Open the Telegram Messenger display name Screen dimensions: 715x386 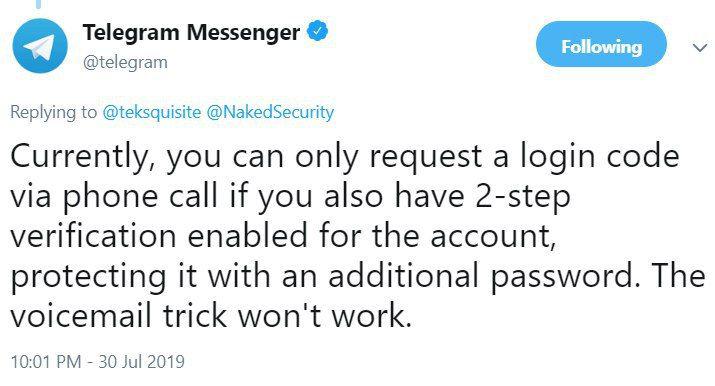click(191, 32)
